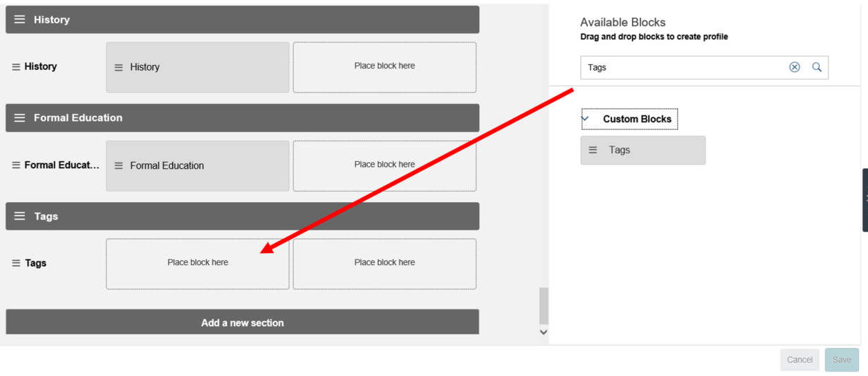
Task: Collapse the Custom Blocks chevron
Action: click(x=585, y=119)
